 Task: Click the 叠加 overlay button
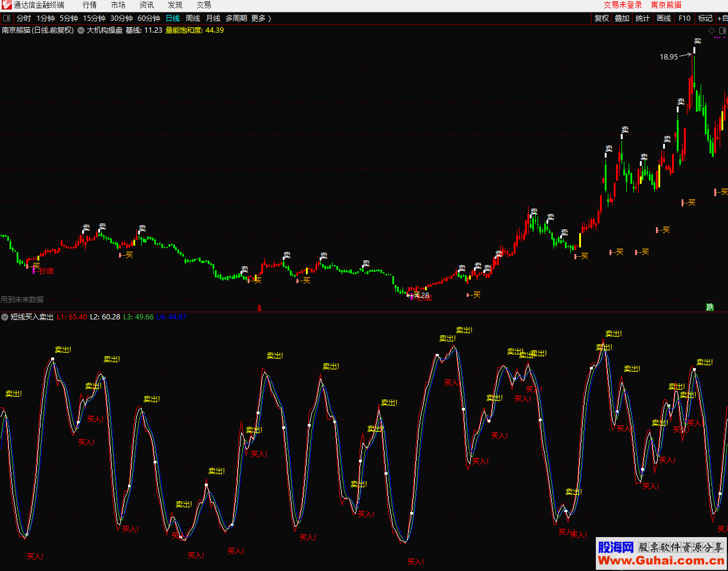pos(622,18)
